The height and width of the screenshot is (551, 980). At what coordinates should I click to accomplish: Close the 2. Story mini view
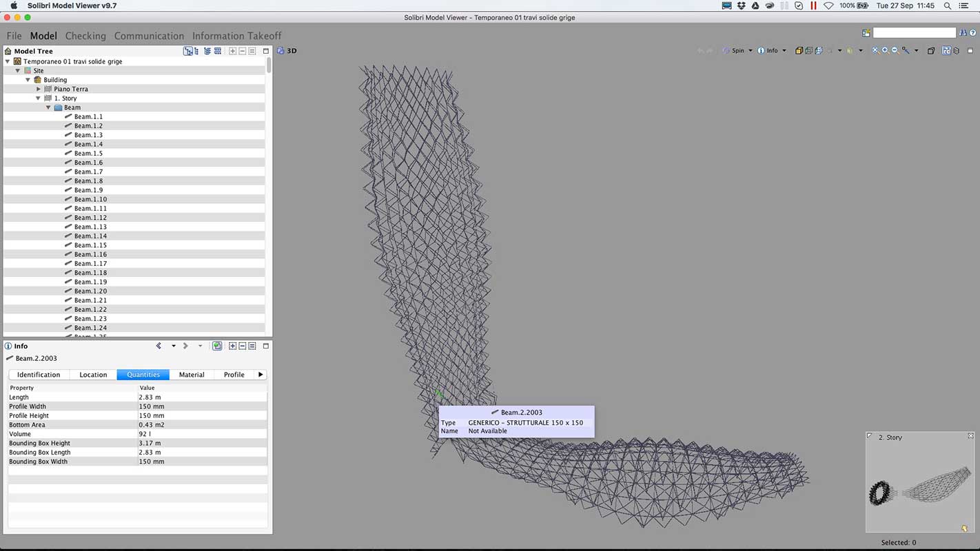[972, 437]
